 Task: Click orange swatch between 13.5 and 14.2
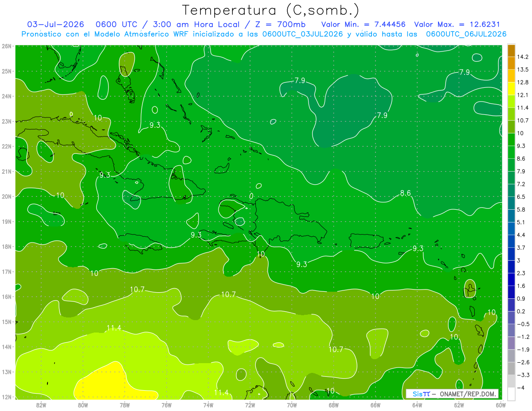[x=511, y=63]
